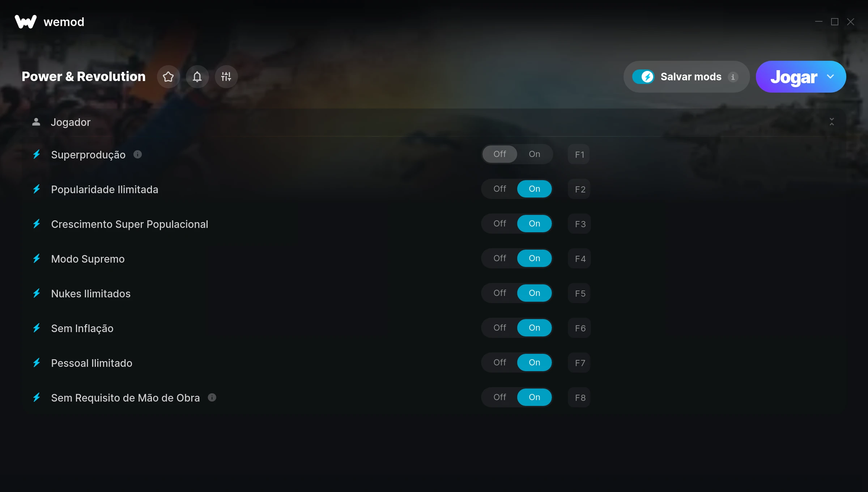The height and width of the screenshot is (492, 868).
Task: Open info icon for Sem Requisito de Mão de Obra
Action: [212, 398]
